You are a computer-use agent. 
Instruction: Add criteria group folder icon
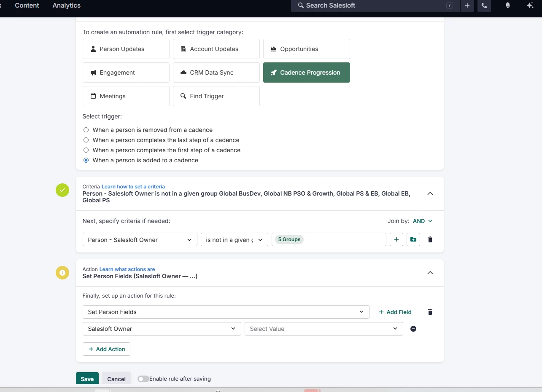[x=413, y=239]
